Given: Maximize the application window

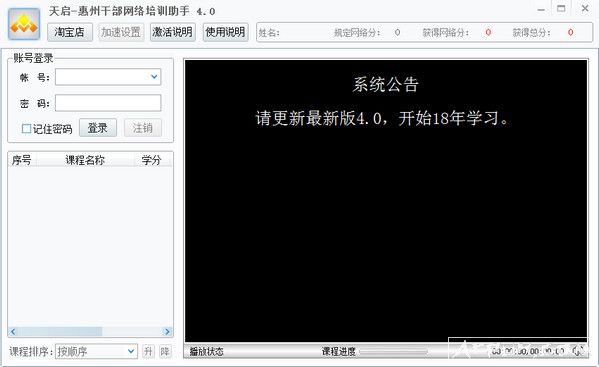Looking at the screenshot, I should click(561, 8).
